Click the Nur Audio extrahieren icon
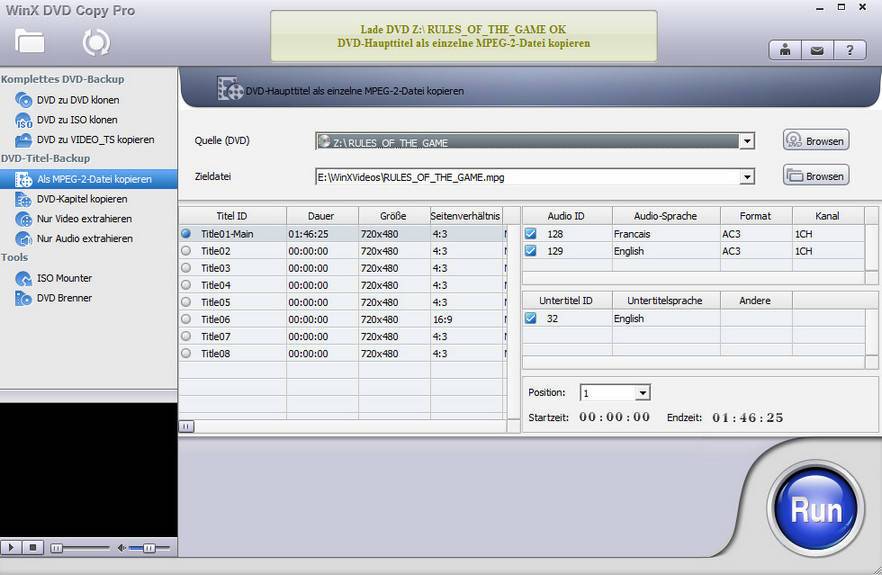Viewport: 882px width, 575px height. [x=24, y=239]
